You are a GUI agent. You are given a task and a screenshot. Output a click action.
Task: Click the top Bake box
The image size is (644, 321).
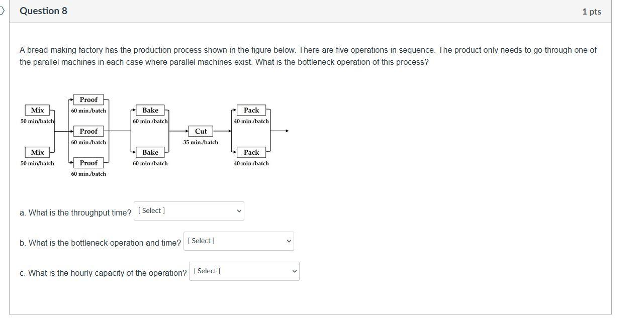(150, 110)
